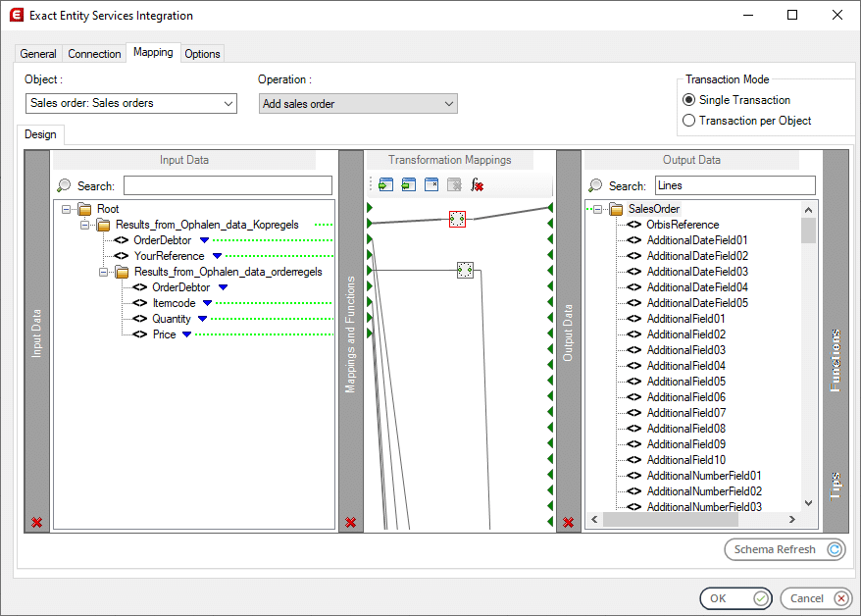Click the blue arrow beside Price

[186, 334]
